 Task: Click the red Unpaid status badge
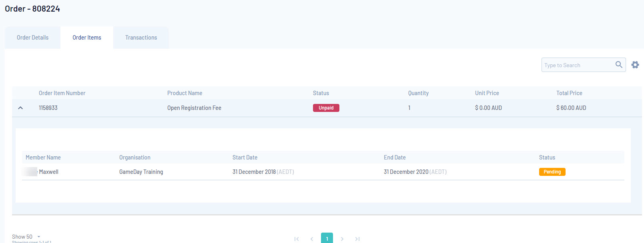click(326, 108)
